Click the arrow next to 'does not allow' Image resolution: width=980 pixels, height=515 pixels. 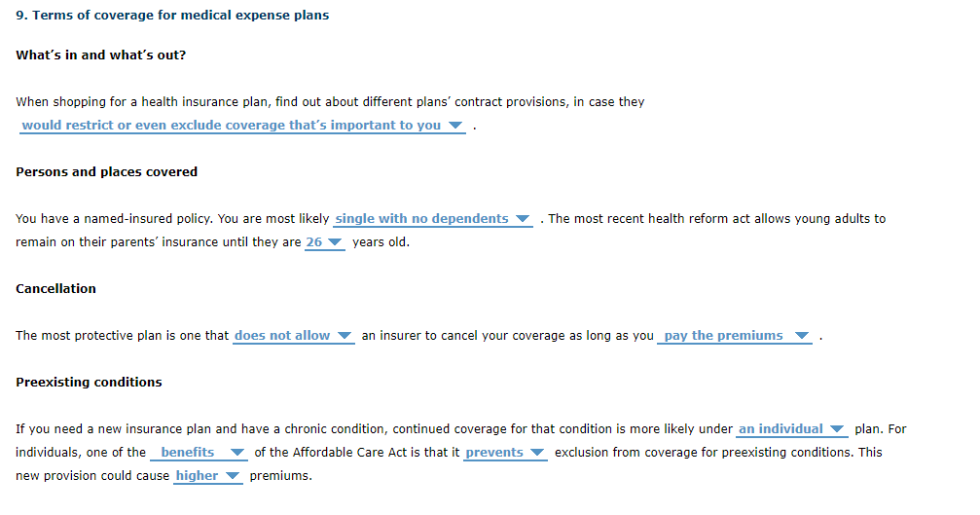coord(345,336)
